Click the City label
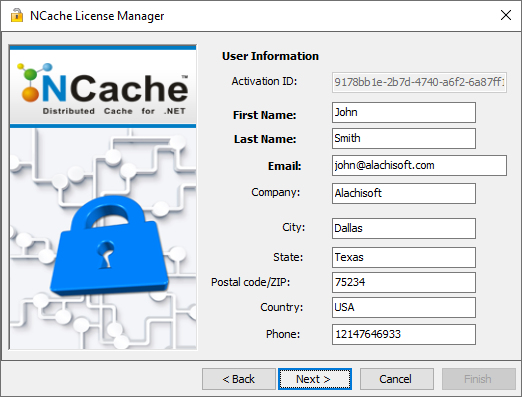The image size is (522, 397). pyautogui.click(x=293, y=227)
